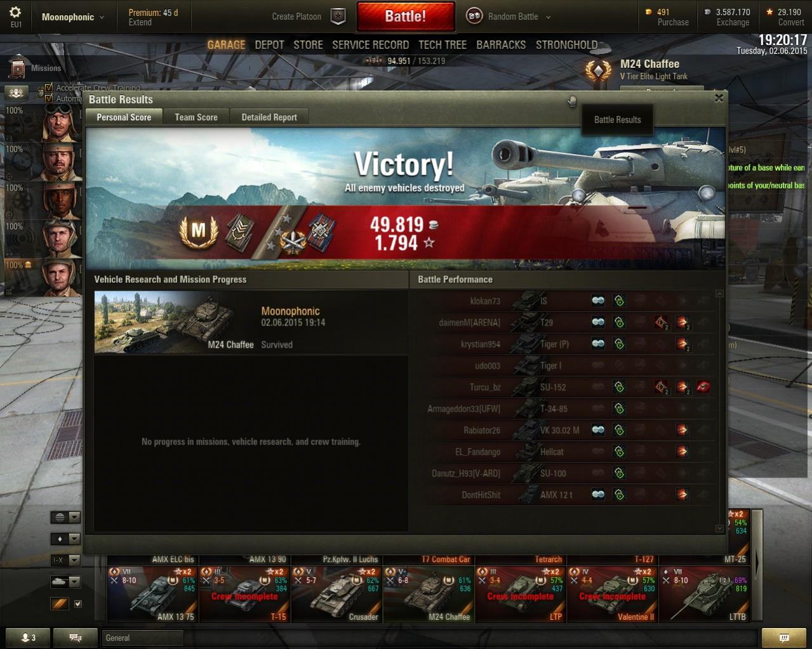Toggle Accelerate Crew Training checkbox
The width and height of the screenshot is (812, 649).
click(x=49, y=88)
